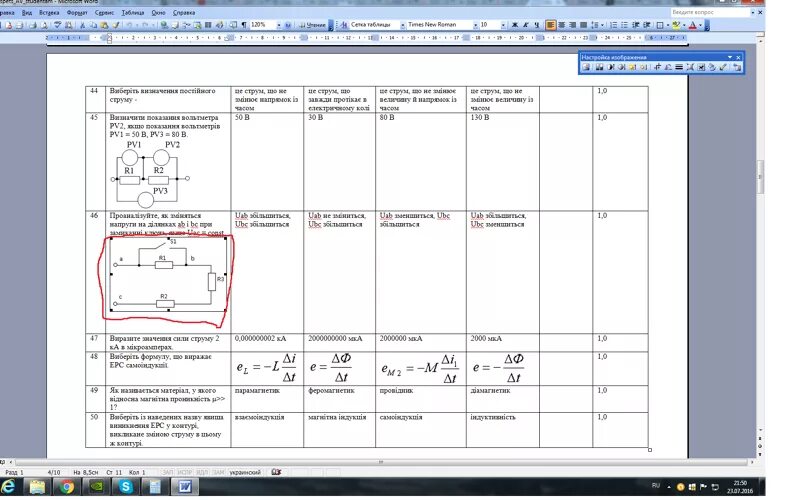Click the spelling status book icon

(x=276, y=472)
